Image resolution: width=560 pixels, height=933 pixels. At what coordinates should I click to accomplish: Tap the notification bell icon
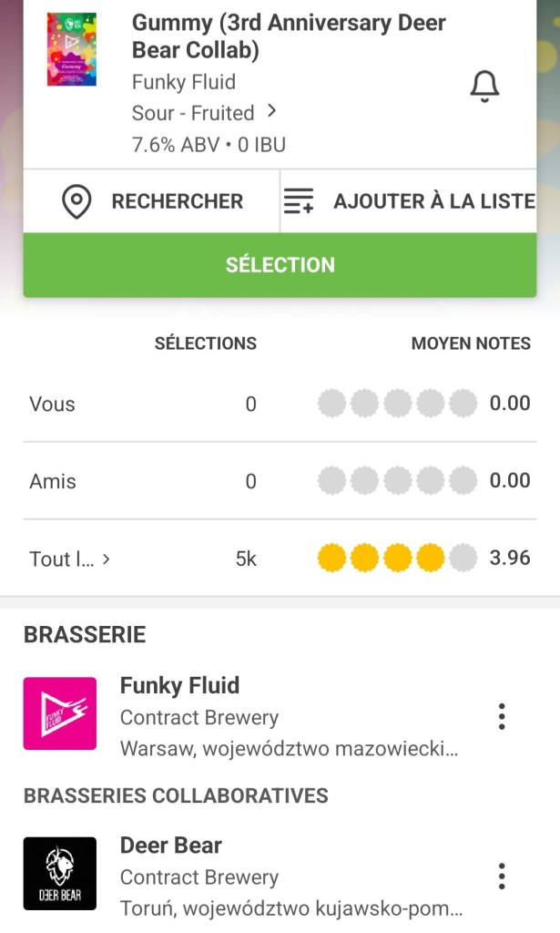(484, 86)
